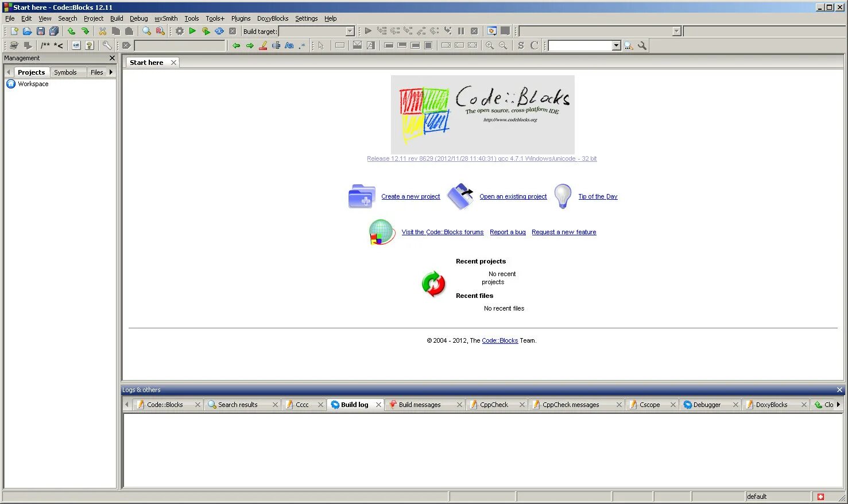
Task: Click the left tab-scroll arrow in Management panel
Action: point(8,72)
